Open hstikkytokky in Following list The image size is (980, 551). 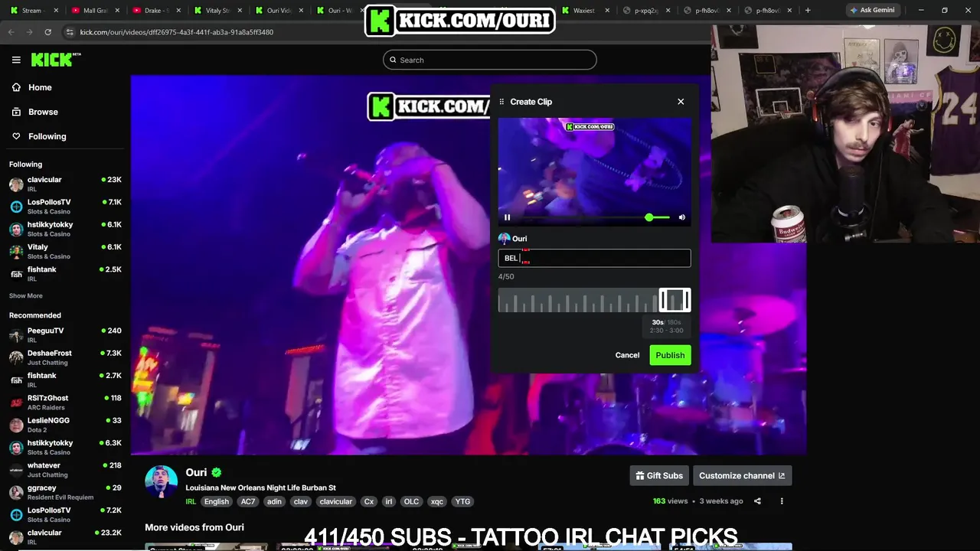click(66, 229)
